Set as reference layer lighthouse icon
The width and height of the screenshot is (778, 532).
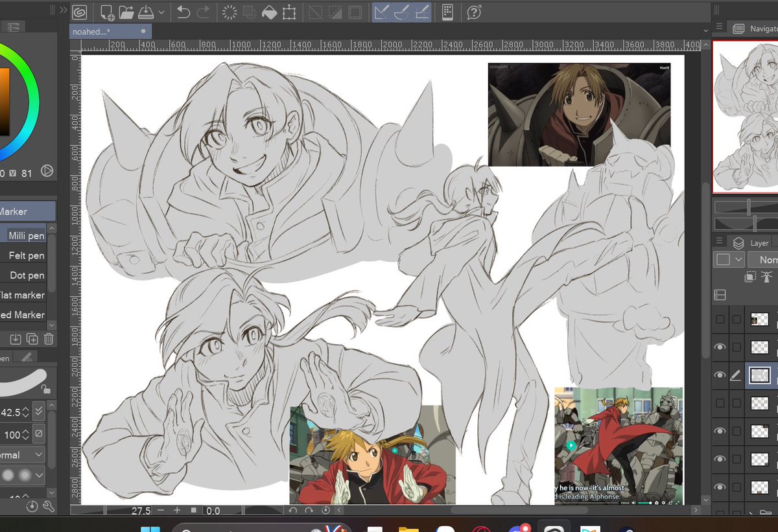click(x=767, y=277)
